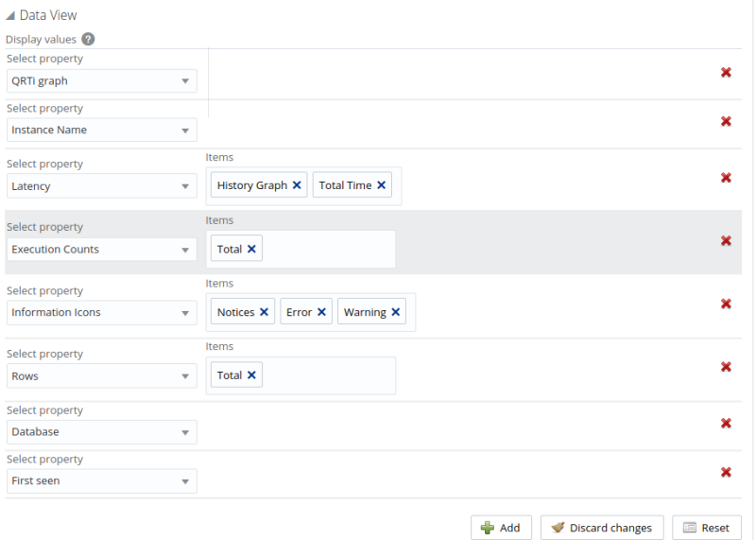Viewport: 756px width, 540px height.
Task: Open the Rows property dropdown
Action: (102, 376)
